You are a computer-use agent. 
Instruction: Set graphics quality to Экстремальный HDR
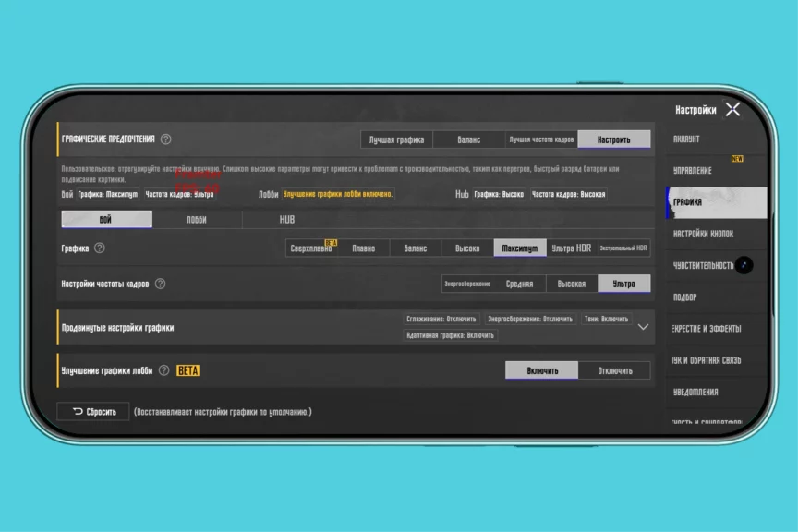click(623, 248)
